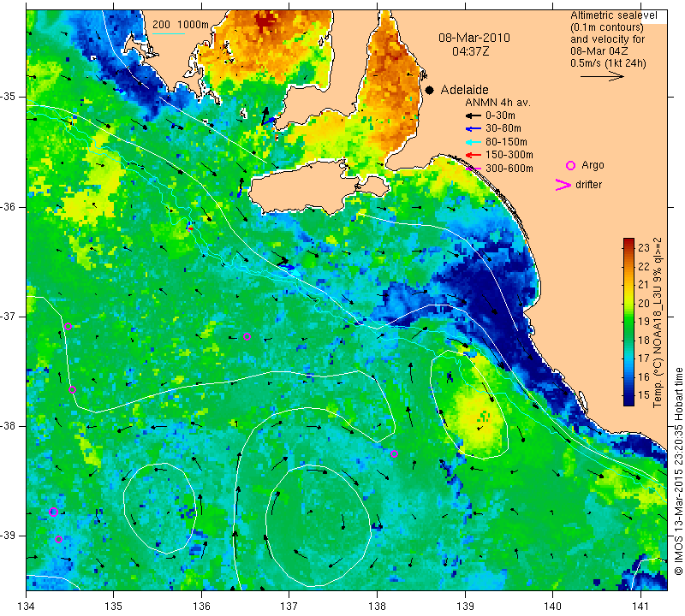Viewport: 685px width, 616px height.
Task: Click the ANMN mooring arrows near 135.9E 36.2S
Action: click(x=189, y=226)
